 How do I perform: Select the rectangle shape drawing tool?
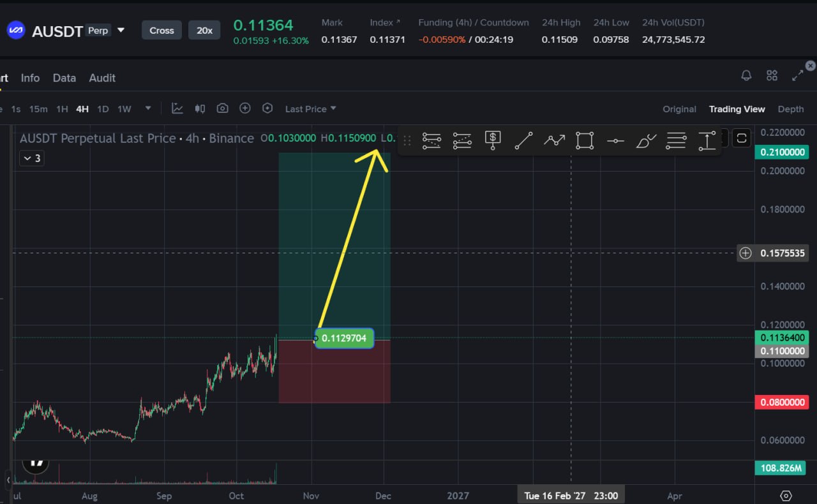[585, 140]
